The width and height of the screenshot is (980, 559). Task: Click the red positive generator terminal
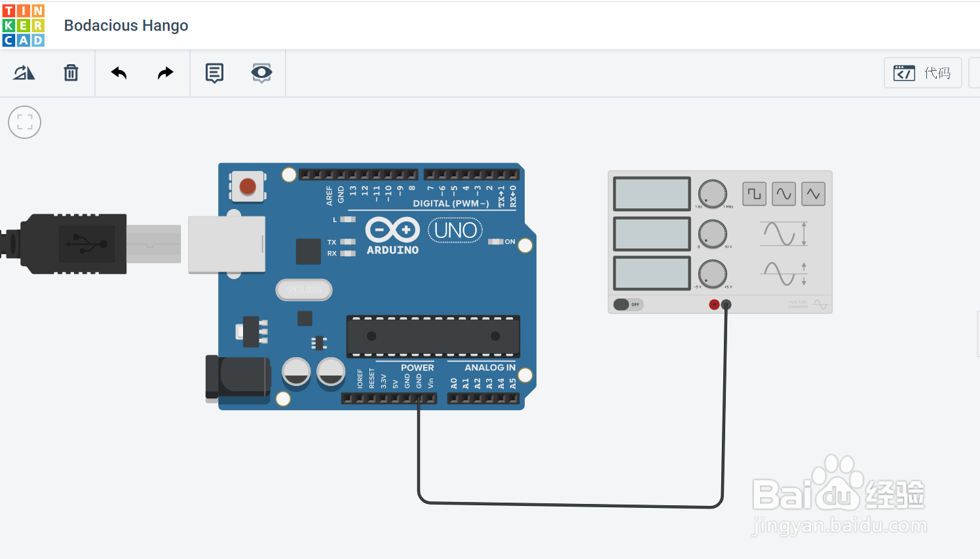tap(715, 305)
